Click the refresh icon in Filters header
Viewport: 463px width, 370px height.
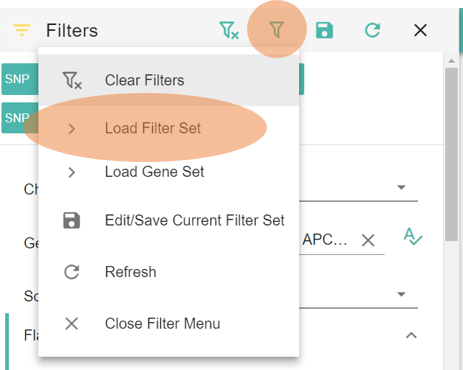(372, 30)
